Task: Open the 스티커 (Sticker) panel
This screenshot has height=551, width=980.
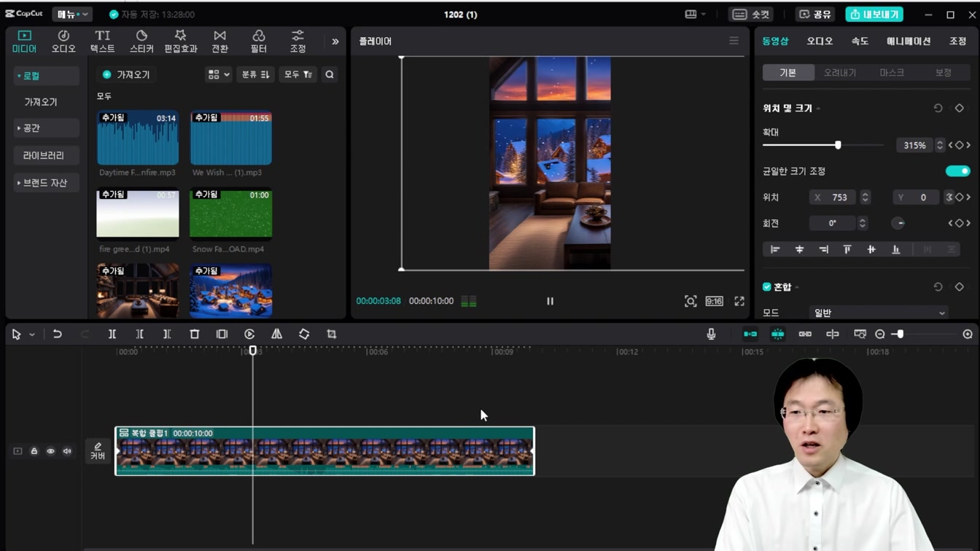Action: (141, 42)
